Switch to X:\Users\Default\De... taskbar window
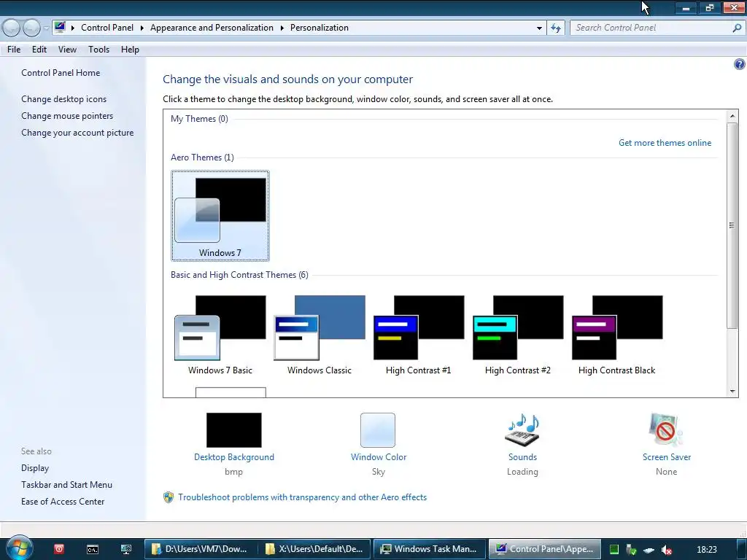747x560 pixels. 315,549
